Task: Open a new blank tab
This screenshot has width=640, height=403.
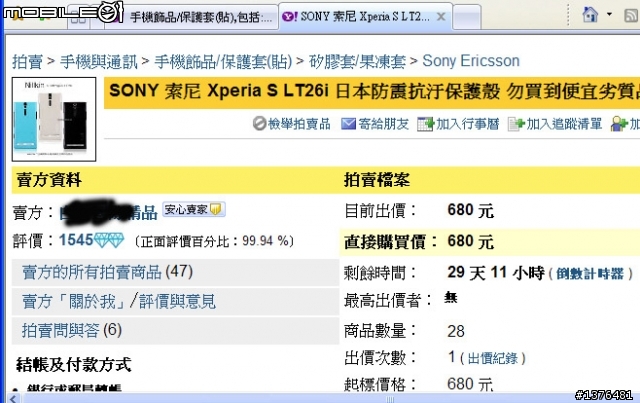Action: pyautogui.click(x=467, y=18)
